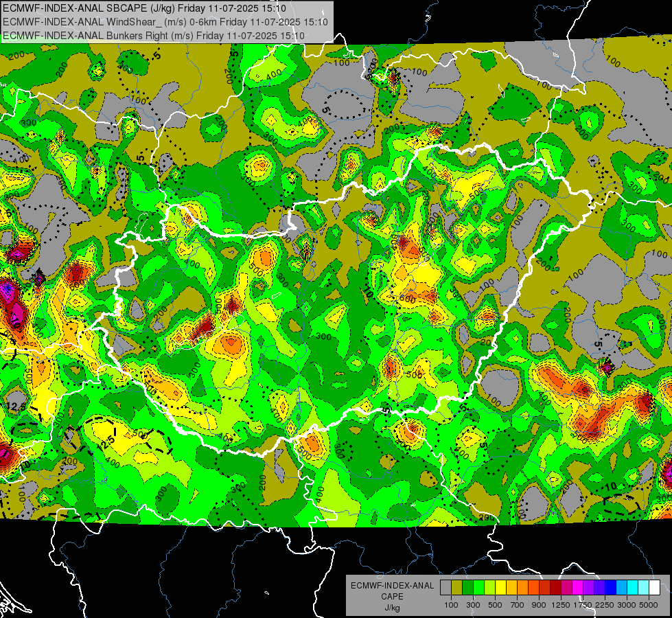Select the gray legend swatch

pos(445,587)
